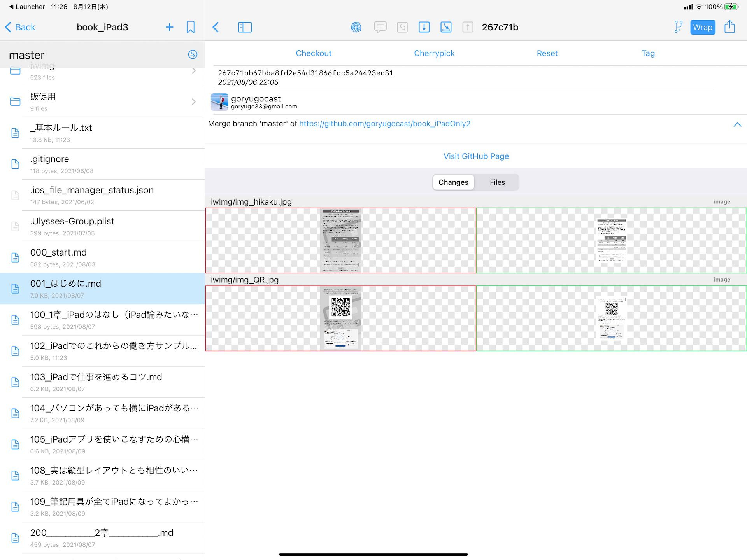Open old version of img_QR.jpg thumbnail

341,318
